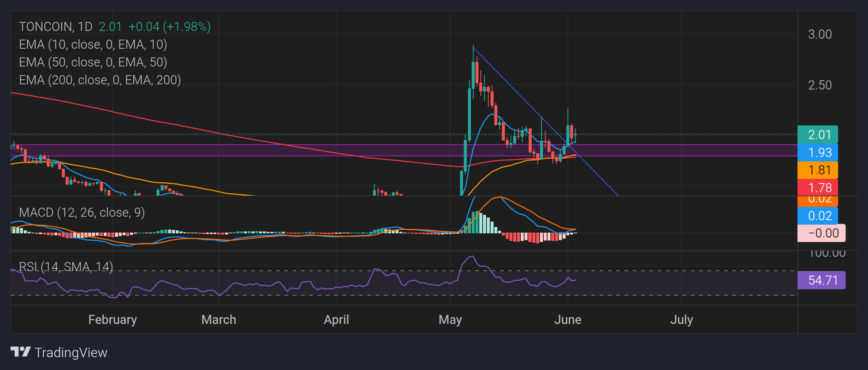Click the blue 0.02 MACD value tag
The image size is (868, 370).
coord(818,216)
